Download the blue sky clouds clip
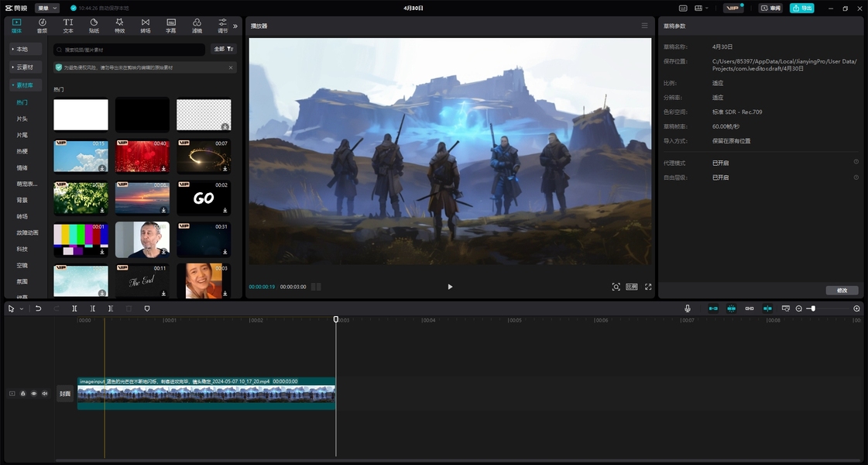The image size is (868, 465). (x=102, y=168)
